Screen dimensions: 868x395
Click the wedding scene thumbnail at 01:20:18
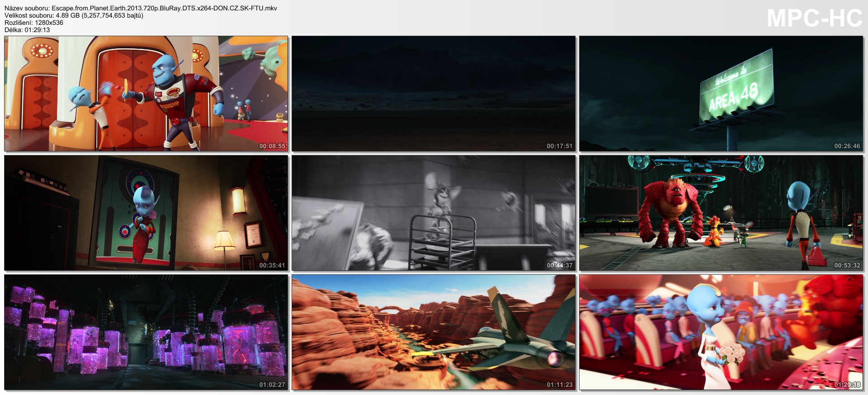point(721,332)
